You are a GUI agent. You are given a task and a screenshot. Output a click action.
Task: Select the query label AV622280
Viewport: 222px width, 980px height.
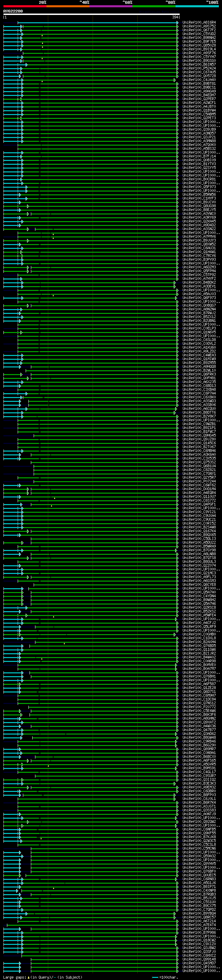[x=13, y=11]
